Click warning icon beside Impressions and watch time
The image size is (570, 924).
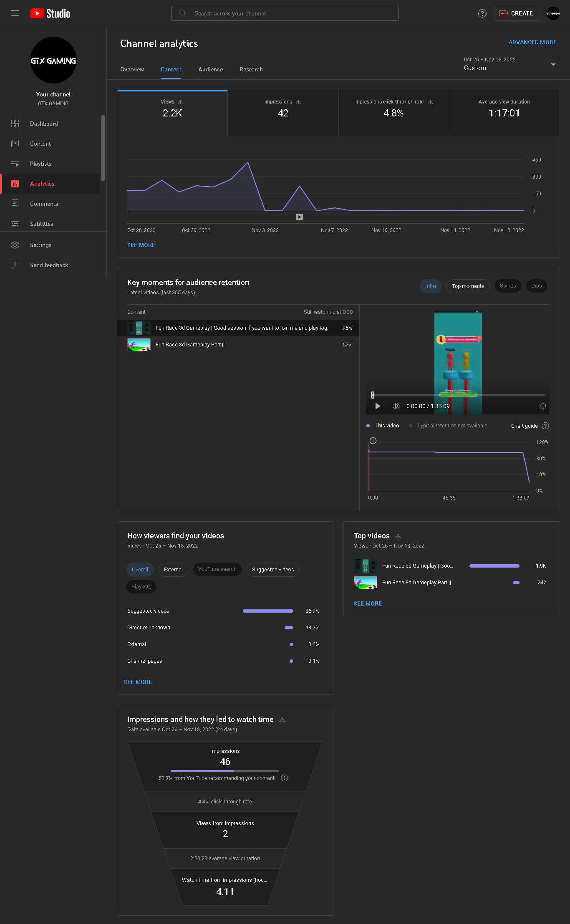[282, 720]
